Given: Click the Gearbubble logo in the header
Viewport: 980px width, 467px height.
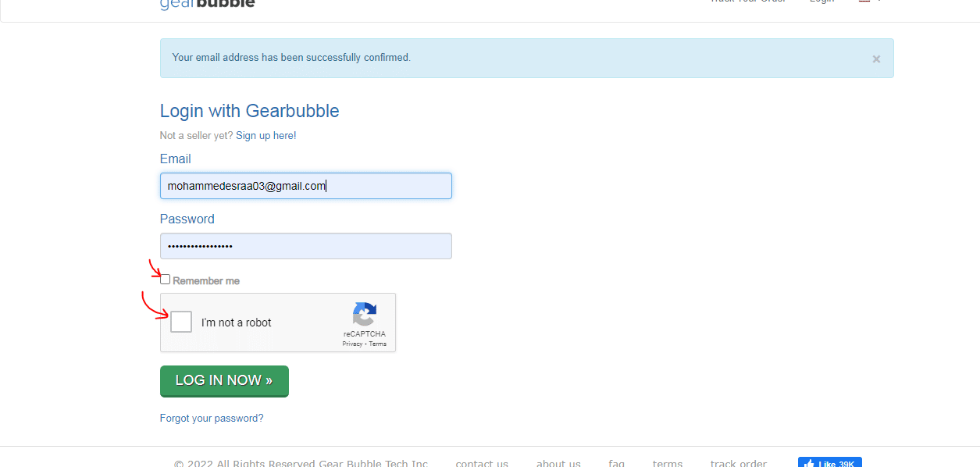Looking at the screenshot, I should [208, 3].
